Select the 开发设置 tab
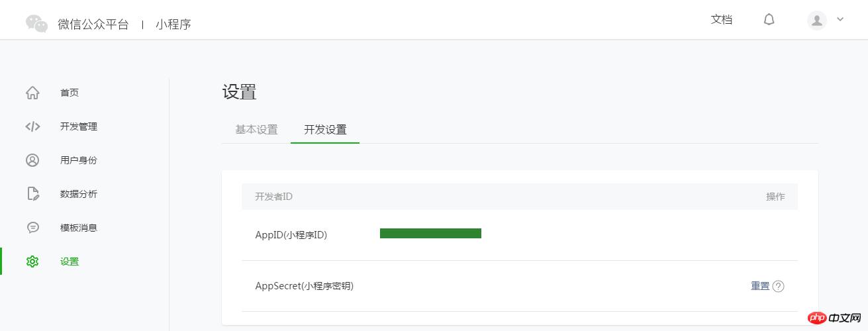 (325, 130)
